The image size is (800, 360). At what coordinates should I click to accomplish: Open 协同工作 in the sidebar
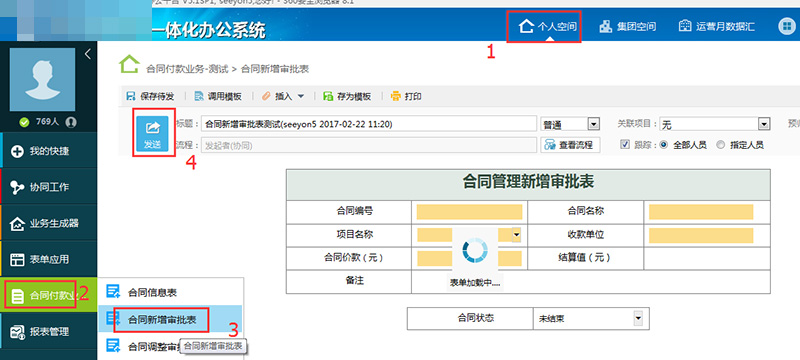tap(49, 187)
